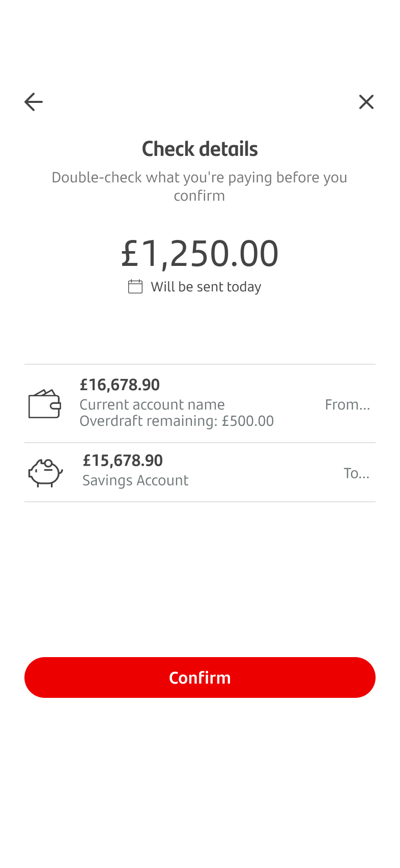
Task: Select the £1,250.00 payment amount
Action: tap(199, 253)
